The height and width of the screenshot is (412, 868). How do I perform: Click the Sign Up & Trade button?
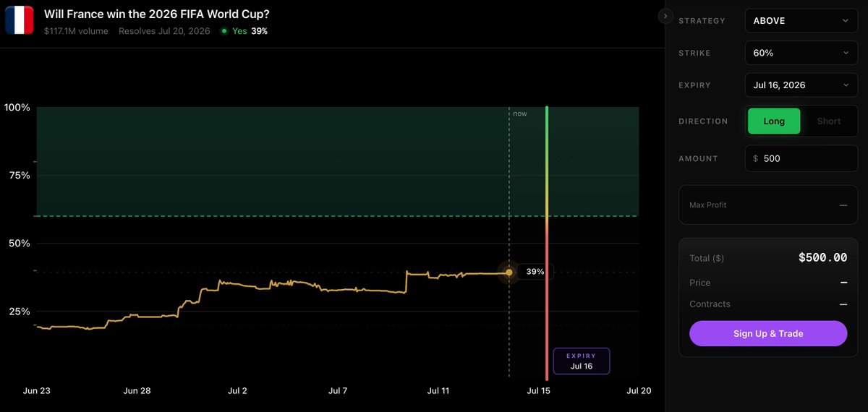pos(768,333)
